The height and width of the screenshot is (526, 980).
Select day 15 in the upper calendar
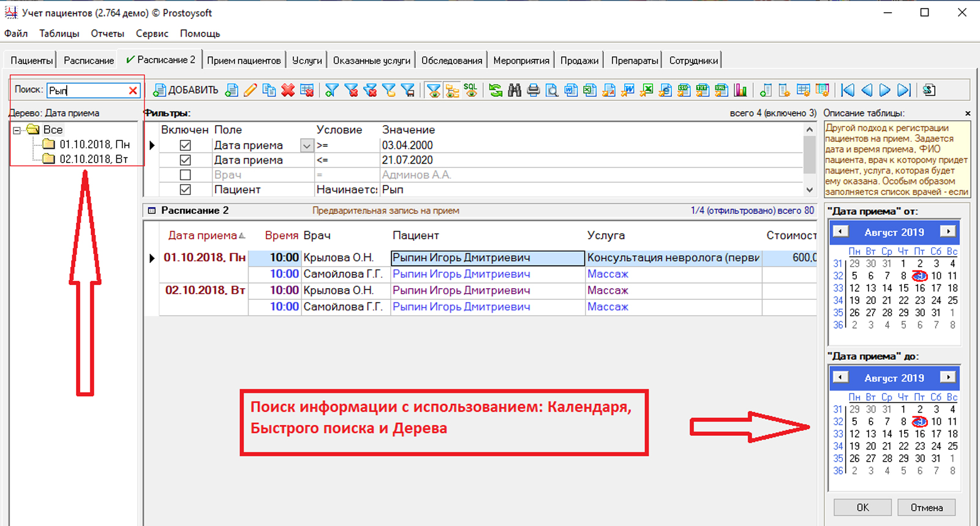[x=903, y=288]
